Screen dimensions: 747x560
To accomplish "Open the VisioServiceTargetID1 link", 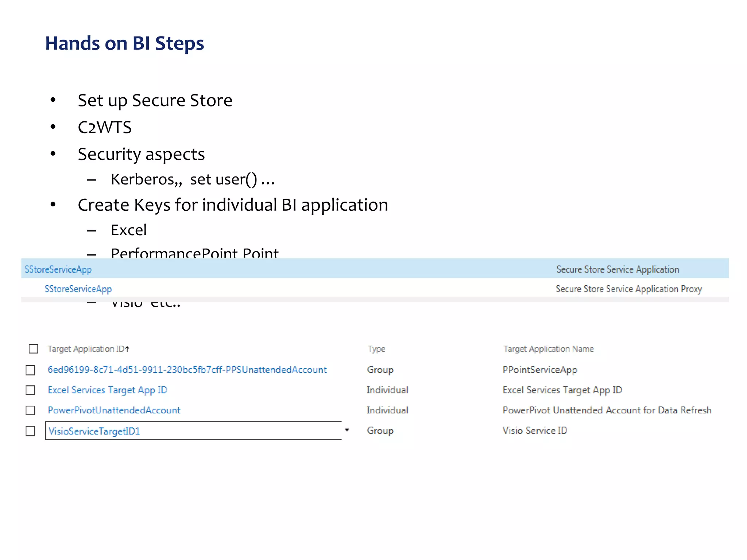I will tap(94, 431).
